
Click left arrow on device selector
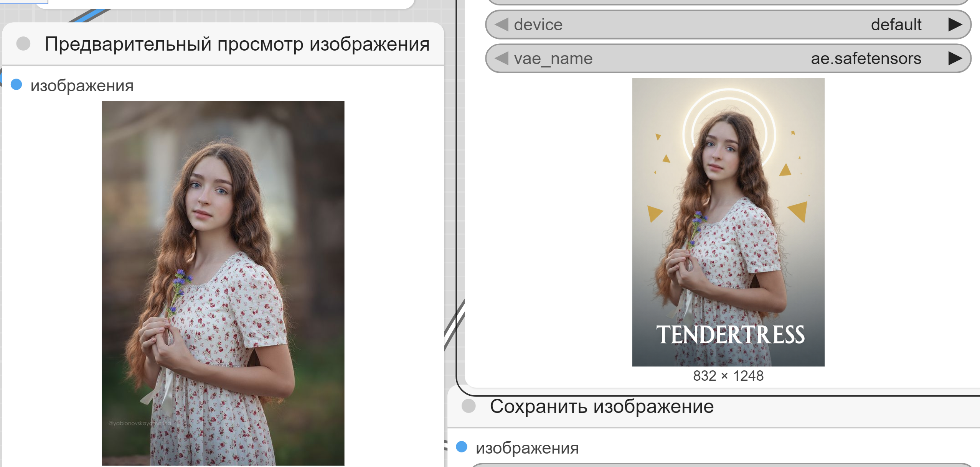tap(502, 25)
